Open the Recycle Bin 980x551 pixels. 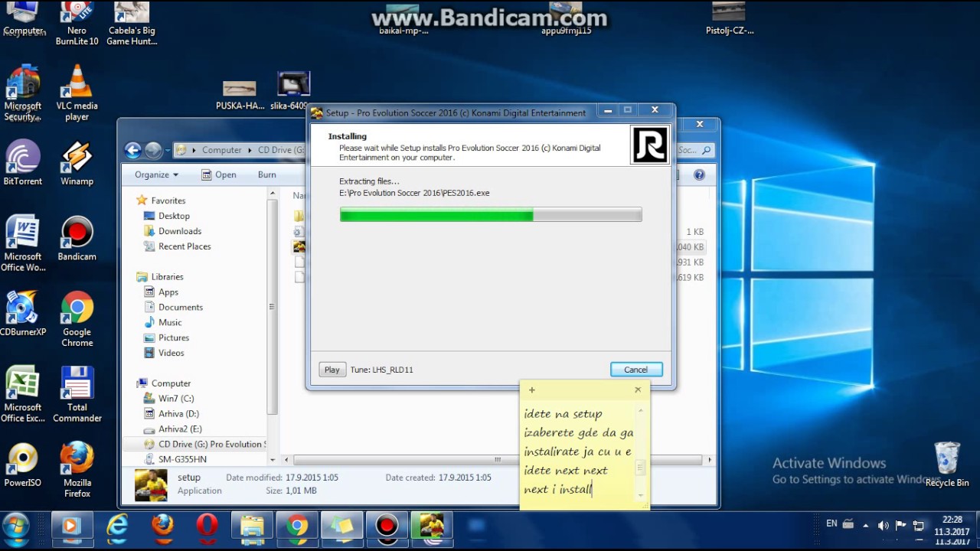947,465
